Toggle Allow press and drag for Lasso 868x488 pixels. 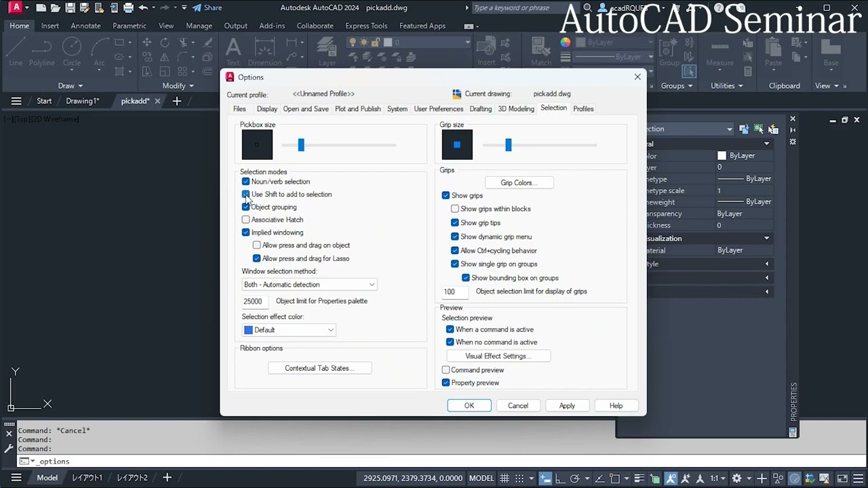256,258
